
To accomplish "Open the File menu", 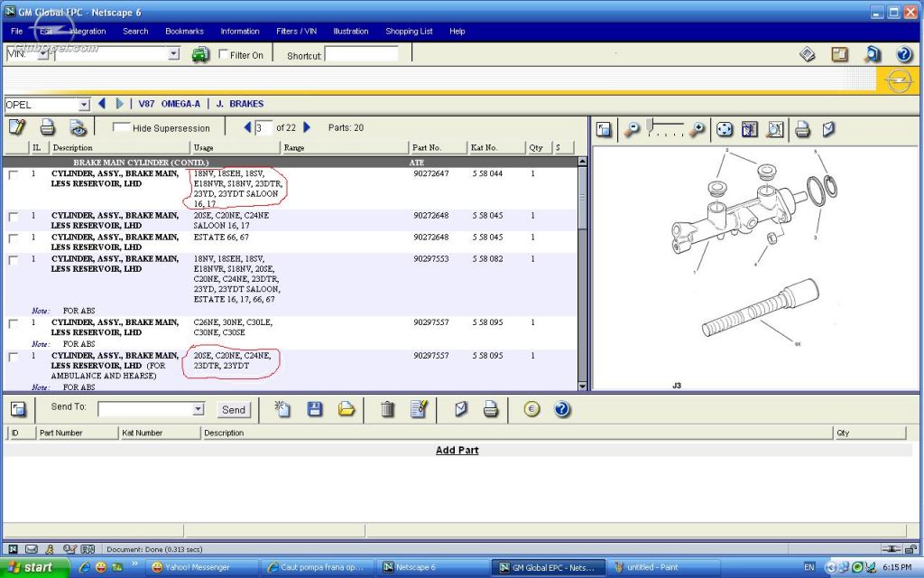I will tap(16, 32).
